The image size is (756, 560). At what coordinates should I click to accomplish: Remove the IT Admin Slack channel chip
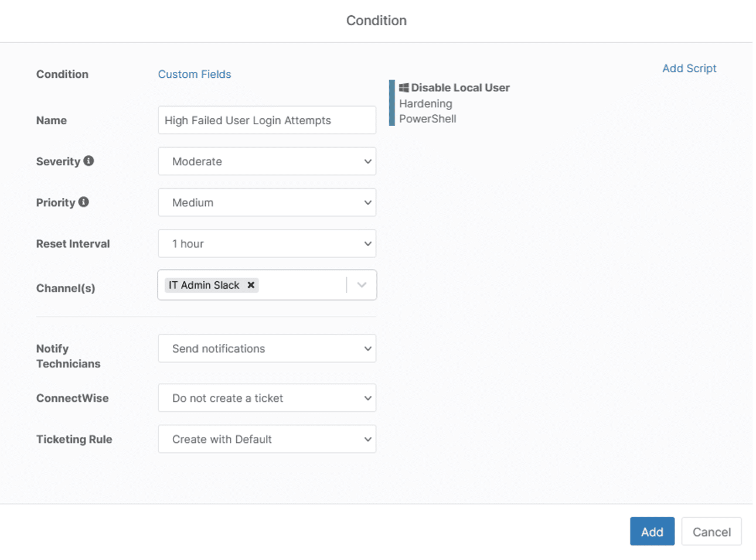click(x=251, y=285)
